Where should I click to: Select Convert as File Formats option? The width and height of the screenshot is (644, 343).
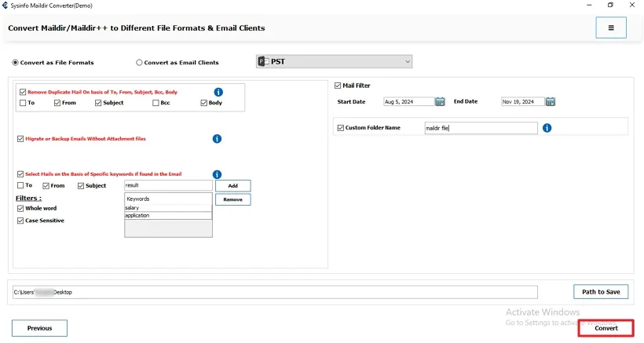click(x=16, y=63)
